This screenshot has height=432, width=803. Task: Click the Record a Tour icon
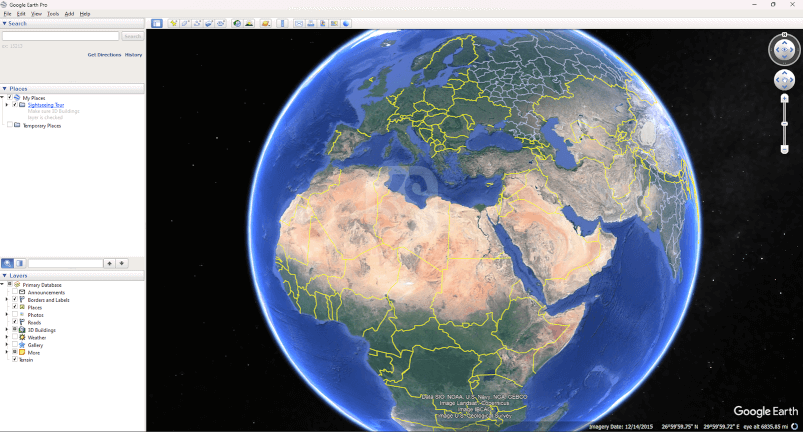(x=221, y=24)
